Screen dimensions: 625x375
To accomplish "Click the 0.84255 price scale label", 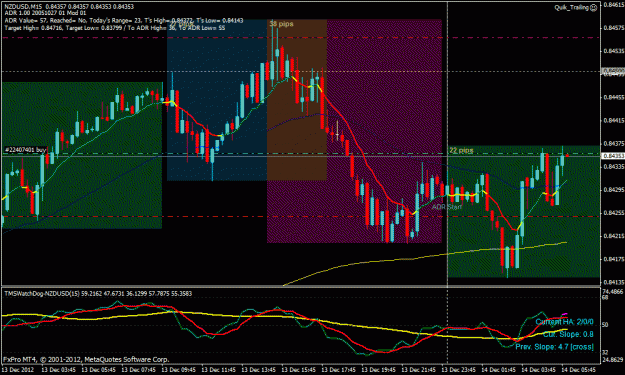I will point(614,213).
